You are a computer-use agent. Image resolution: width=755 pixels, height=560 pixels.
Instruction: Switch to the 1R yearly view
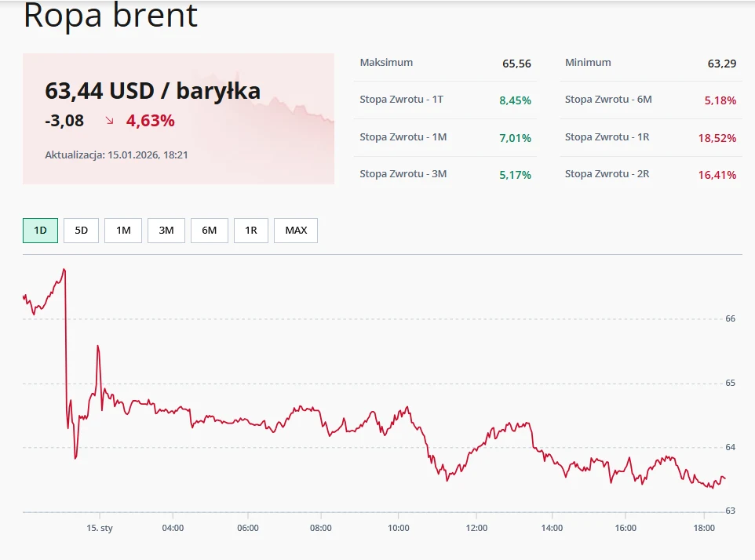click(x=251, y=230)
